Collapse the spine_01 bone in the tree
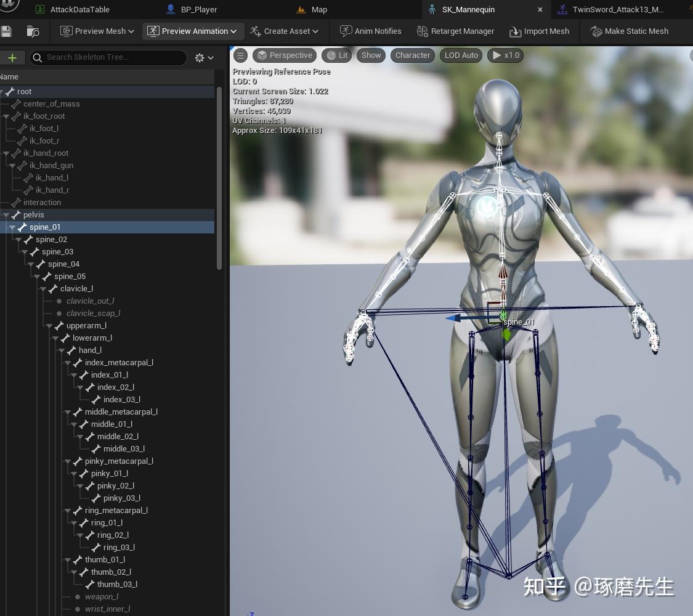Screen dimensions: 693x616 pos(12,227)
